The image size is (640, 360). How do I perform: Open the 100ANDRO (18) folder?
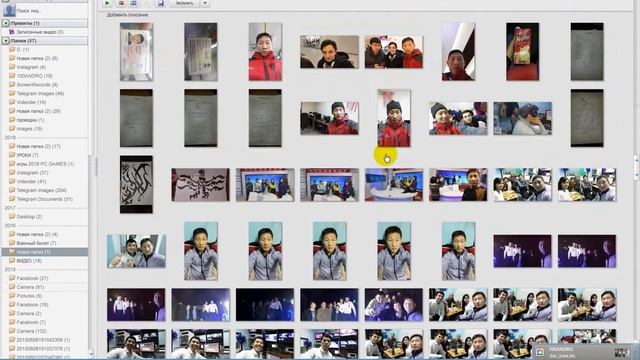pos(34,76)
